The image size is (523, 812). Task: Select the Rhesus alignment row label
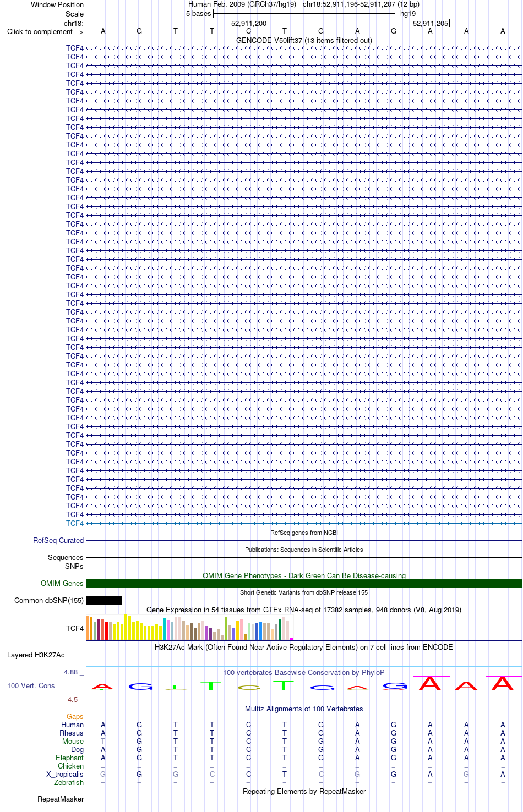pos(72,733)
